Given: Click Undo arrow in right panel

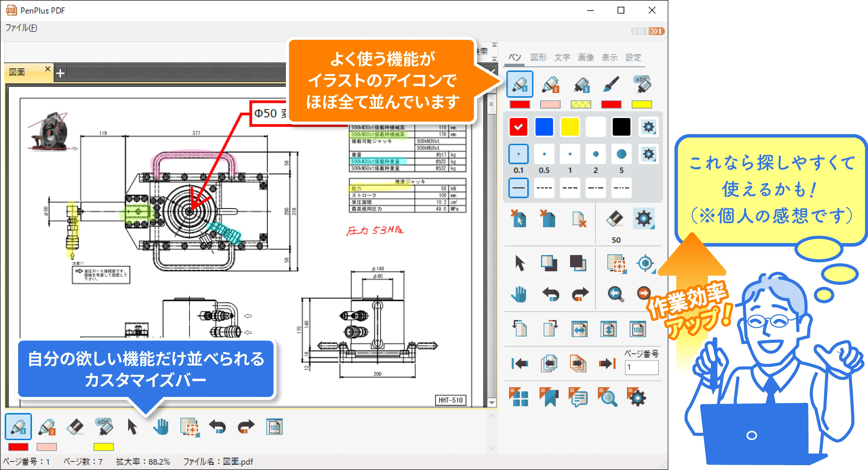Looking at the screenshot, I should coord(551,294).
